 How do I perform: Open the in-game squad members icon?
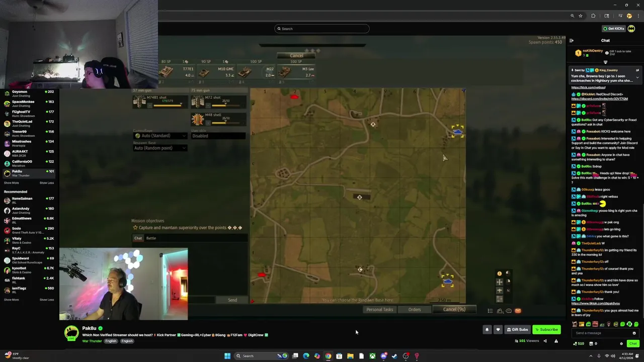pos(500,311)
